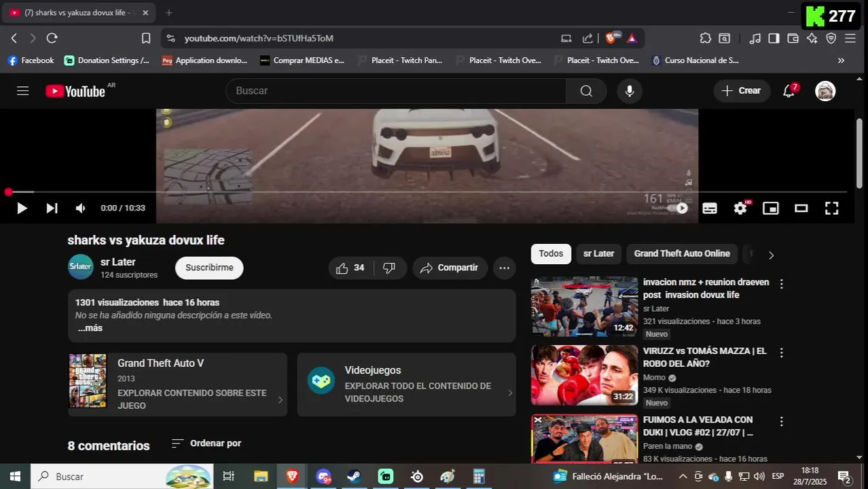Open the account avatar menu
The height and width of the screenshot is (489, 868).
tap(825, 91)
